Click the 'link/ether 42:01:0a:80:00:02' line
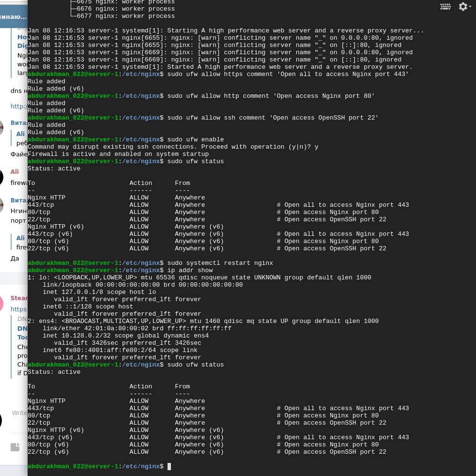This screenshot has width=476, height=476. [137, 328]
